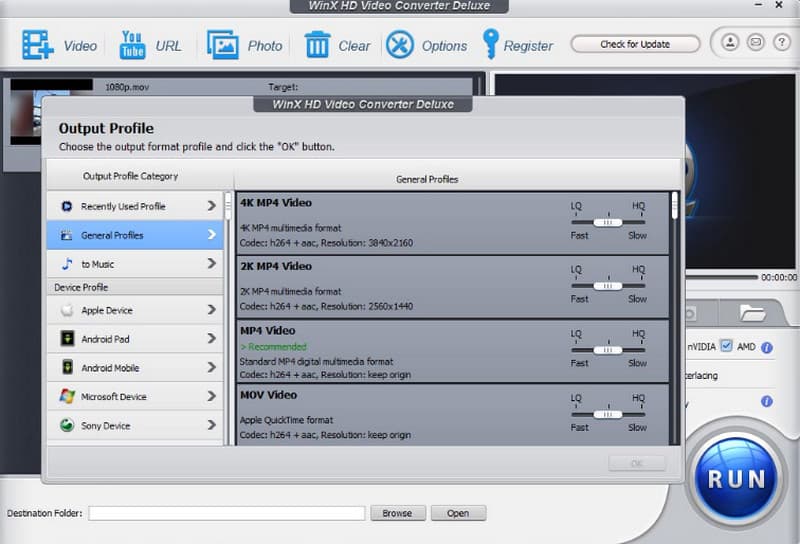800x544 pixels.
Task: Adjust 4K MP4 Video quality slider
Action: pos(608,222)
